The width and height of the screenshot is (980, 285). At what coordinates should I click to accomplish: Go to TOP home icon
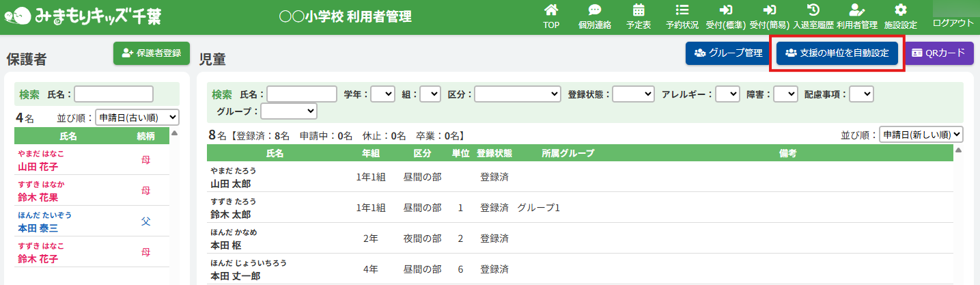pyautogui.click(x=550, y=10)
